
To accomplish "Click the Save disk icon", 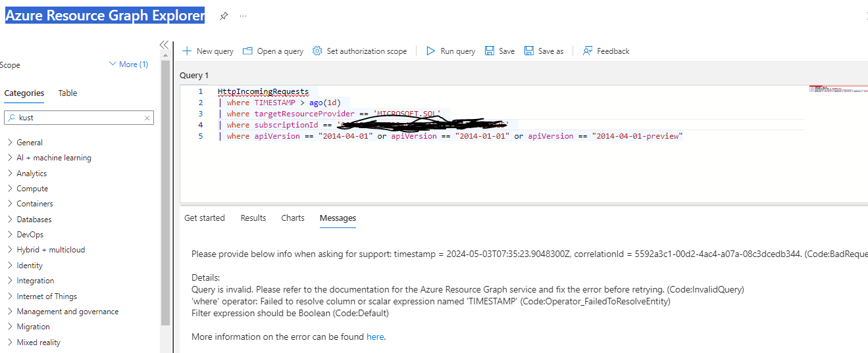I will 490,51.
